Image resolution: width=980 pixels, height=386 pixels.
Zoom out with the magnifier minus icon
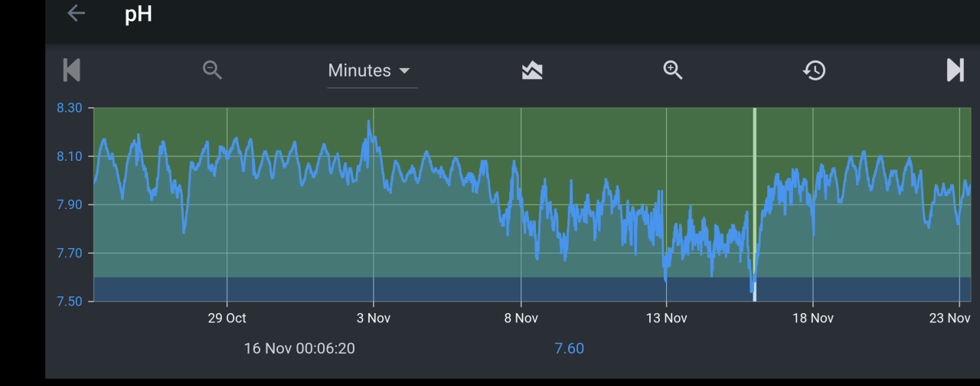(212, 70)
